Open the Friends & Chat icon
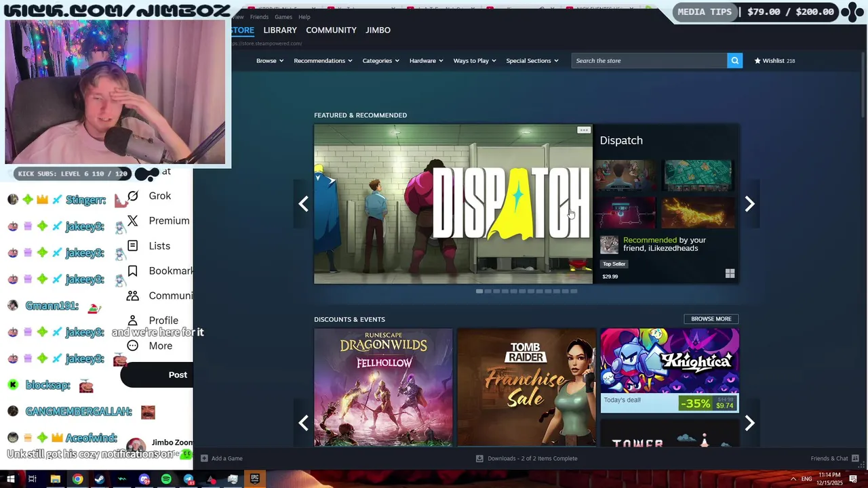Image resolution: width=868 pixels, height=488 pixels. point(855,458)
